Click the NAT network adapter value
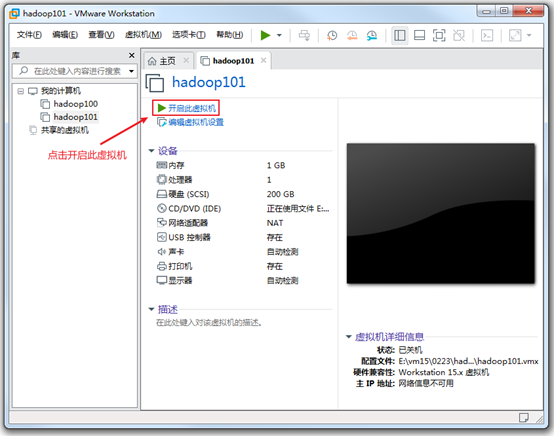Screen dimensions: 554x436 tap(275, 223)
